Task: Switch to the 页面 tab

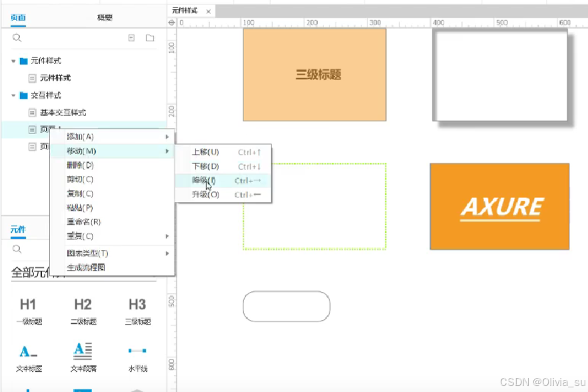Action: coord(18,17)
